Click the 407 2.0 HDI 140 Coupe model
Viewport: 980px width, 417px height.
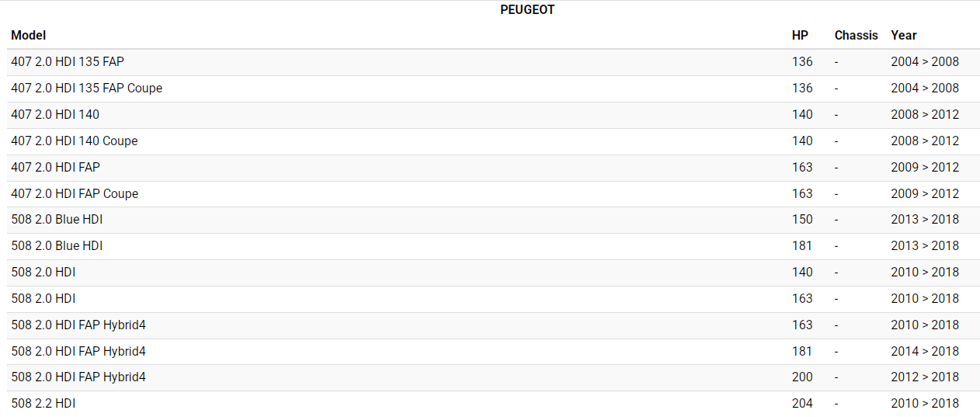[75, 141]
